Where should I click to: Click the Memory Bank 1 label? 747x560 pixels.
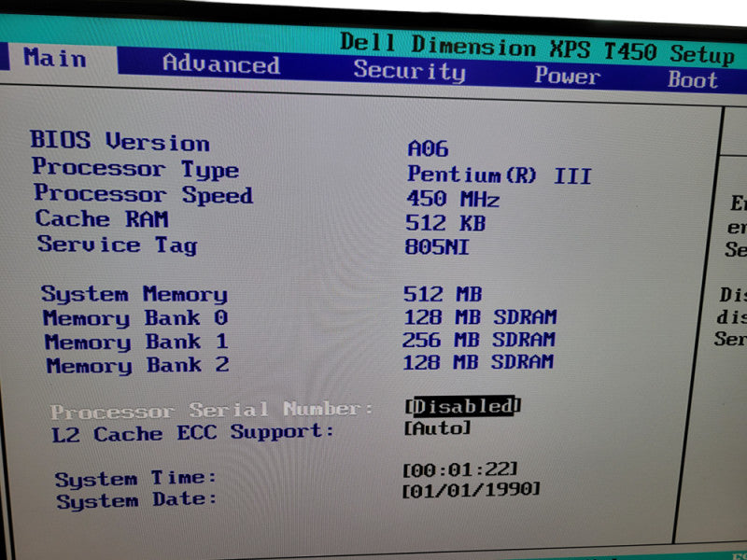[x=137, y=342]
